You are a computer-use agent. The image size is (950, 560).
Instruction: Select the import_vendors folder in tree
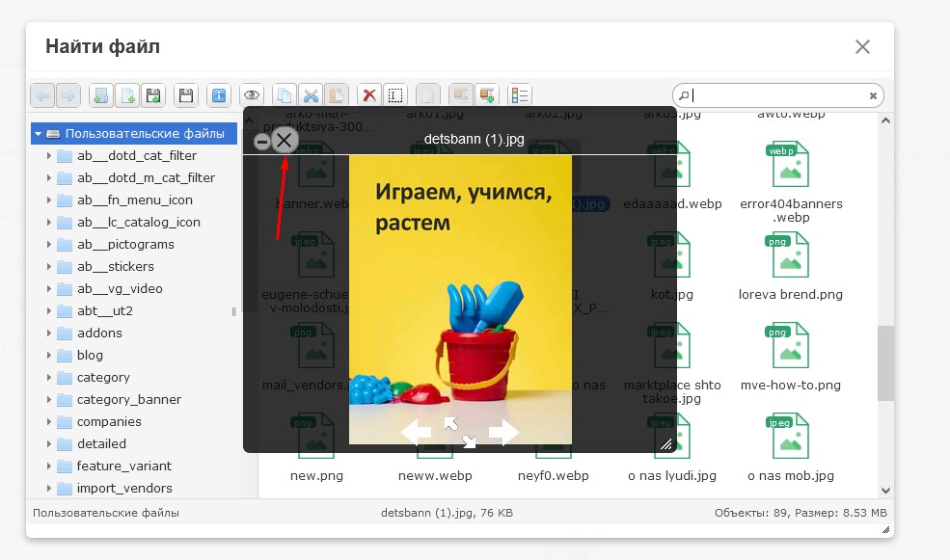(124, 489)
